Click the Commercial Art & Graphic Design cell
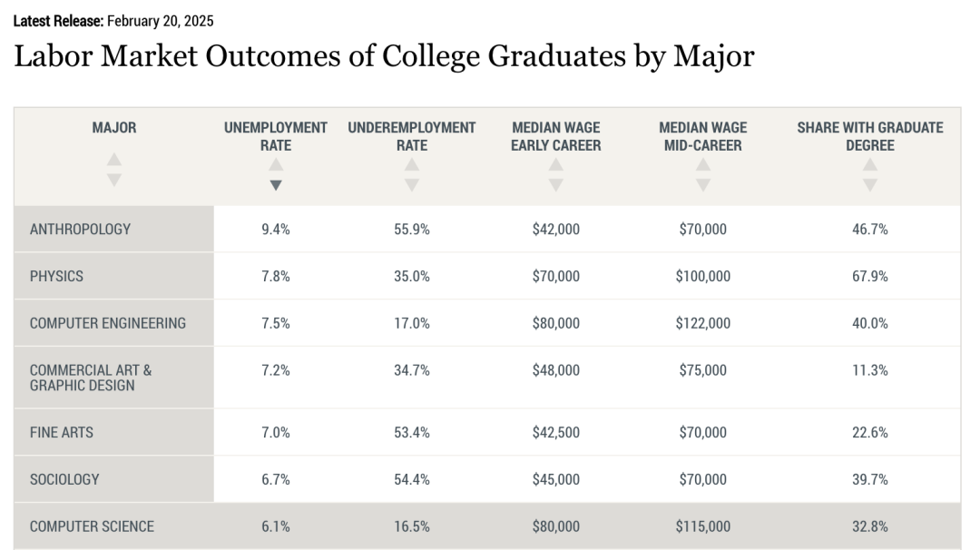Screen dimensions: 980x550 click(x=91, y=378)
